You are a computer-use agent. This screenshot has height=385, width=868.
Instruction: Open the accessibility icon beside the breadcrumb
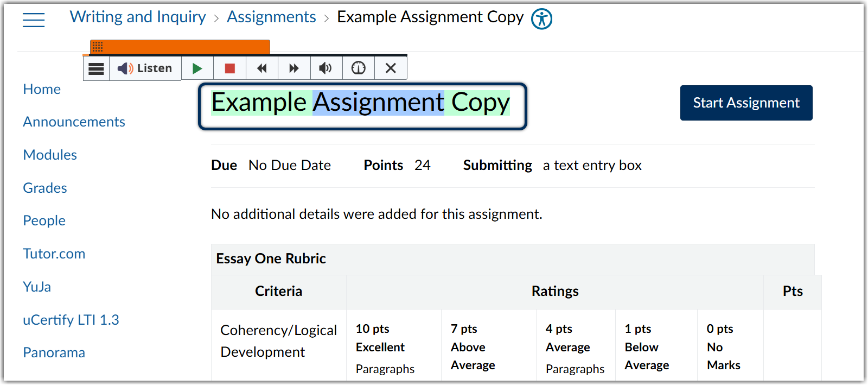tap(541, 19)
